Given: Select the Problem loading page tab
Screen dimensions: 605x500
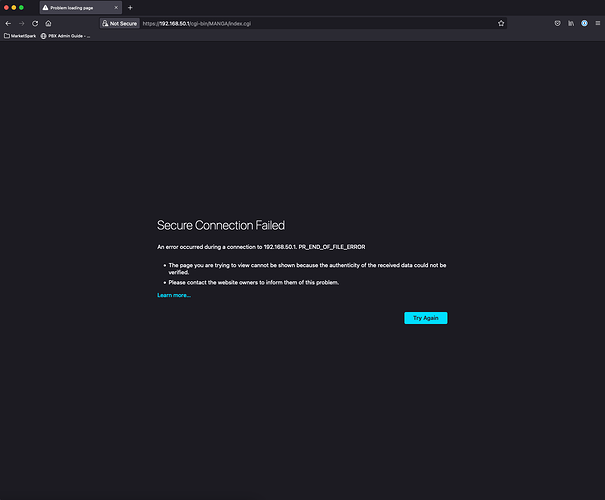Looking at the screenshot, I should point(81,8).
